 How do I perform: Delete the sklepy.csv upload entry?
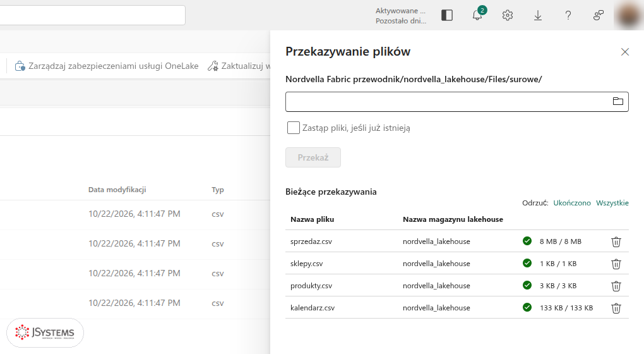tap(616, 264)
